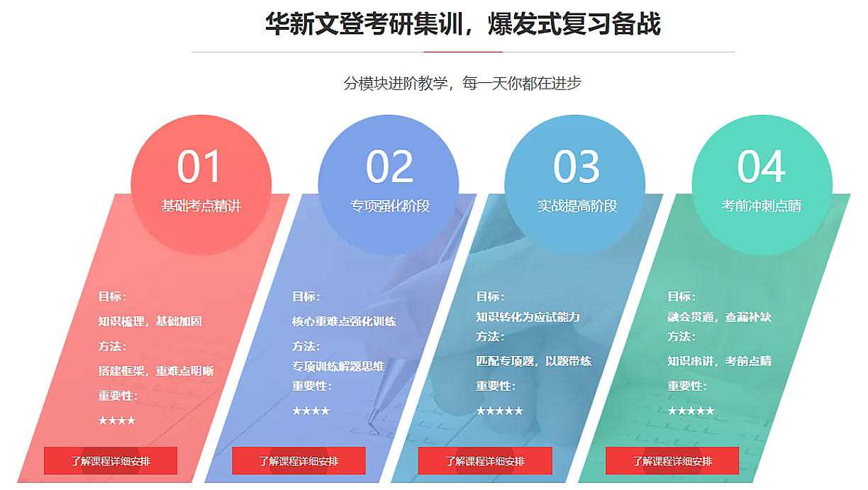Click the heading 华新文登考研集训，爆发式复习备战
The image size is (868, 490).
(463, 24)
